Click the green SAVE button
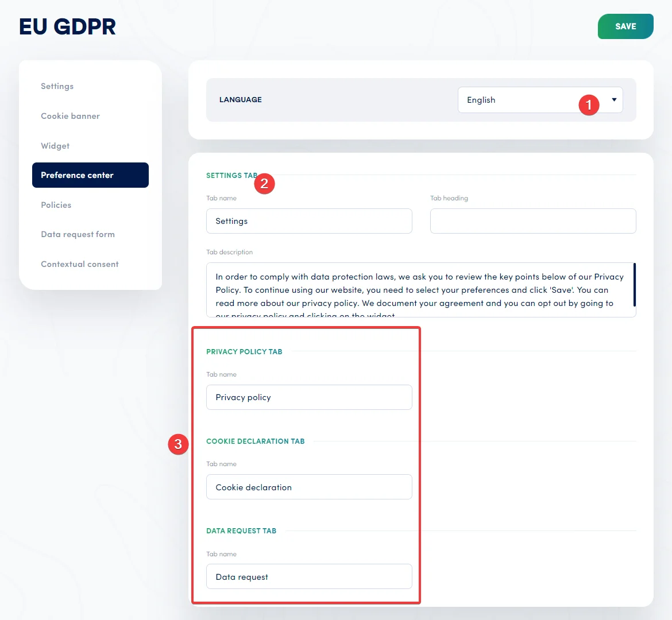 [x=625, y=26]
